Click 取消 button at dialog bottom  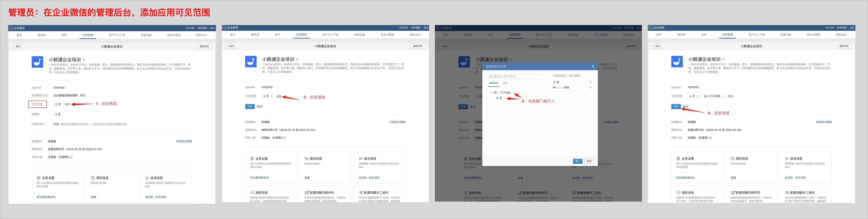589,161
